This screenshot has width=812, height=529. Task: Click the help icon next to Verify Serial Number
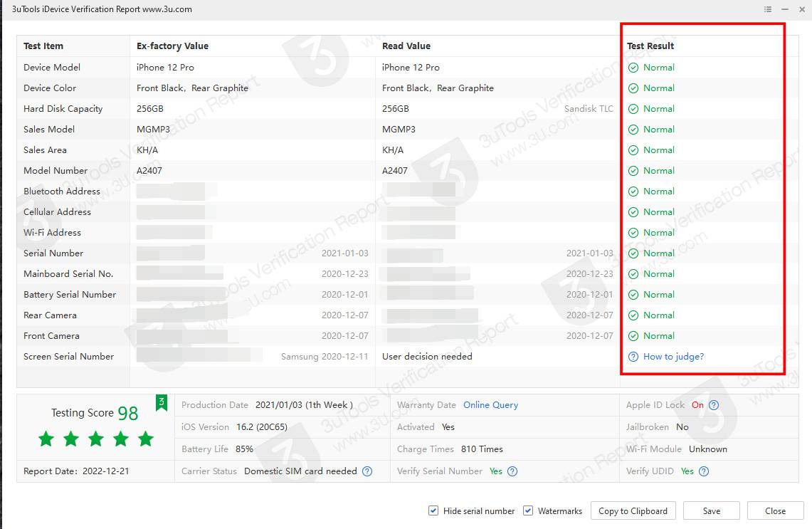click(x=512, y=471)
